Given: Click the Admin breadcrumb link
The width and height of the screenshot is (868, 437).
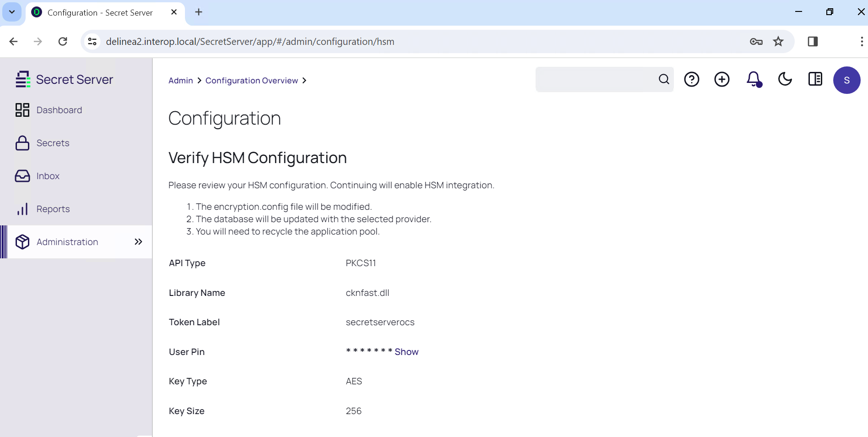Looking at the screenshot, I should pyautogui.click(x=181, y=81).
